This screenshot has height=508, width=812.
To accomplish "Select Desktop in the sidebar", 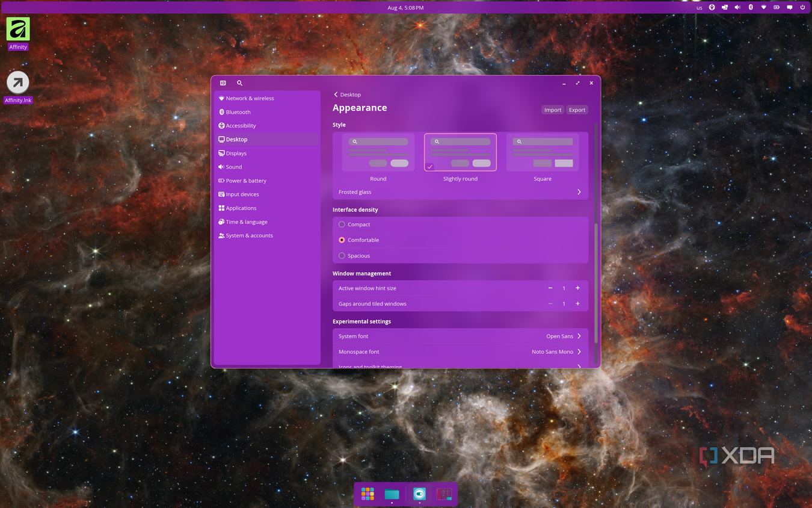I will point(267,139).
